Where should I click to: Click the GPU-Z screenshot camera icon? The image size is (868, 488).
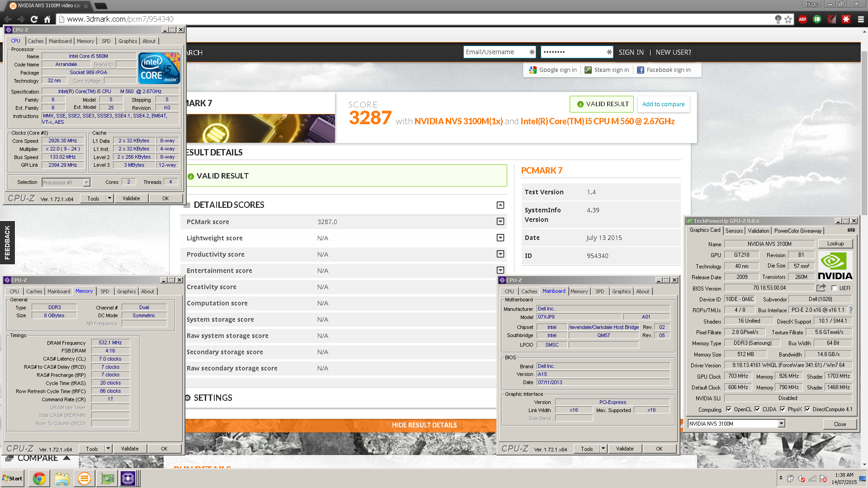coord(851,230)
